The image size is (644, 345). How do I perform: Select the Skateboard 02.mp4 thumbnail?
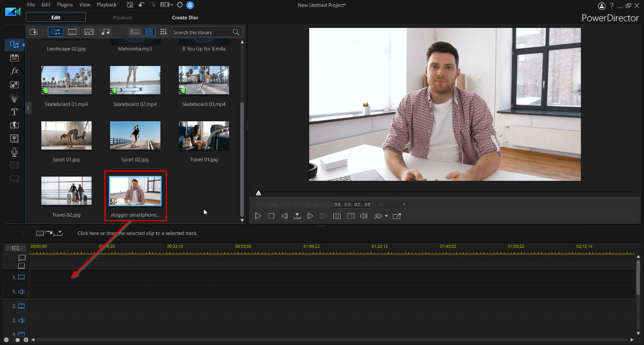coord(135,80)
